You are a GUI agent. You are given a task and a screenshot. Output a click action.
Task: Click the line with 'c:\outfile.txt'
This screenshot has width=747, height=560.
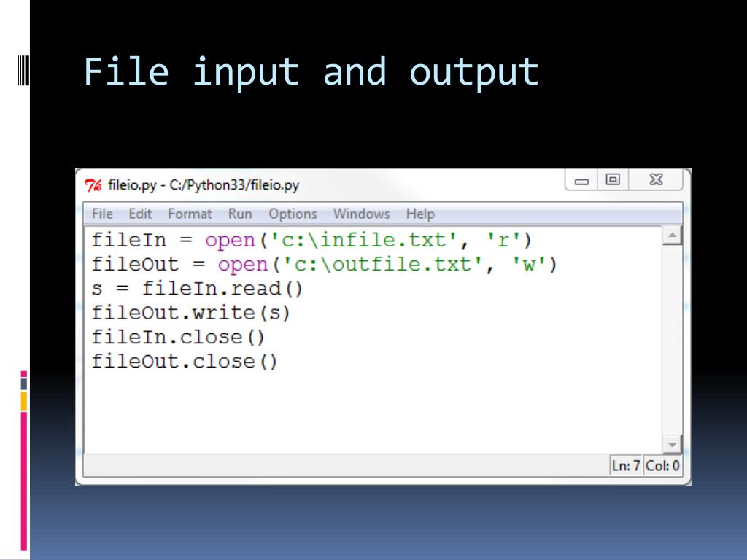click(324, 264)
